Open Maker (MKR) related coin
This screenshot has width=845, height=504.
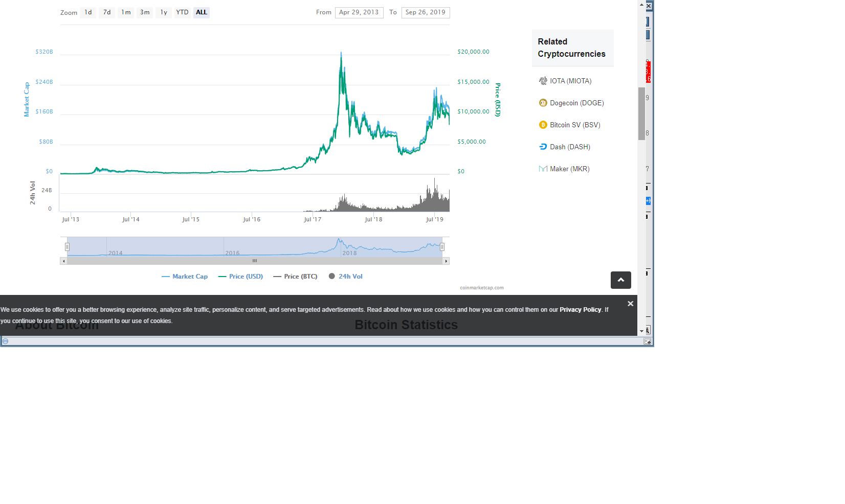pos(569,169)
